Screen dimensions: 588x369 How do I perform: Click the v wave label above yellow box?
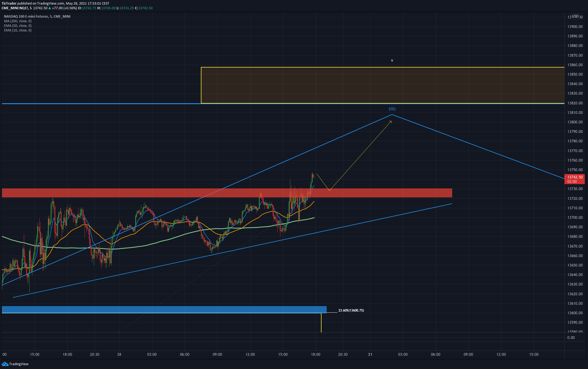coord(392,60)
